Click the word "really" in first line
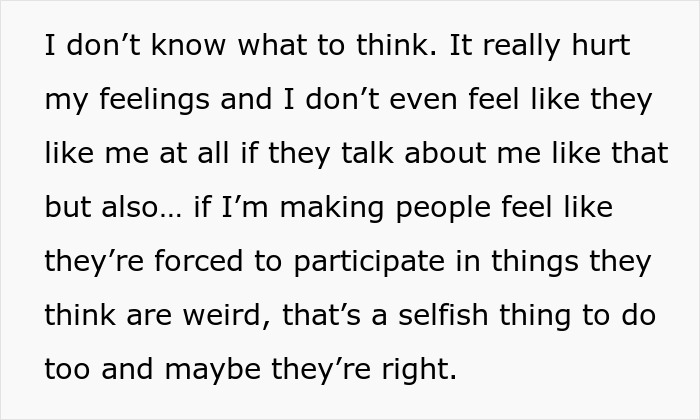This screenshot has height=420, width=700. point(513,48)
